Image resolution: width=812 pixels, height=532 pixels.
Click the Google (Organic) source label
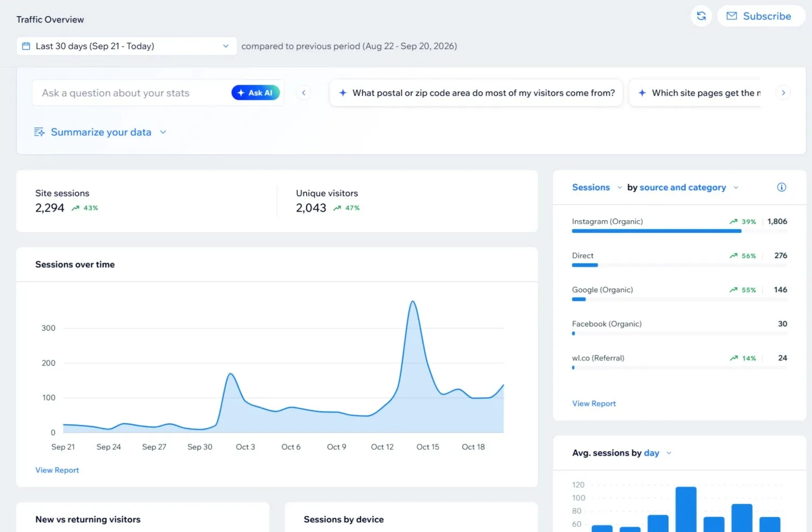pyautogui.click(x=603, y=290)
